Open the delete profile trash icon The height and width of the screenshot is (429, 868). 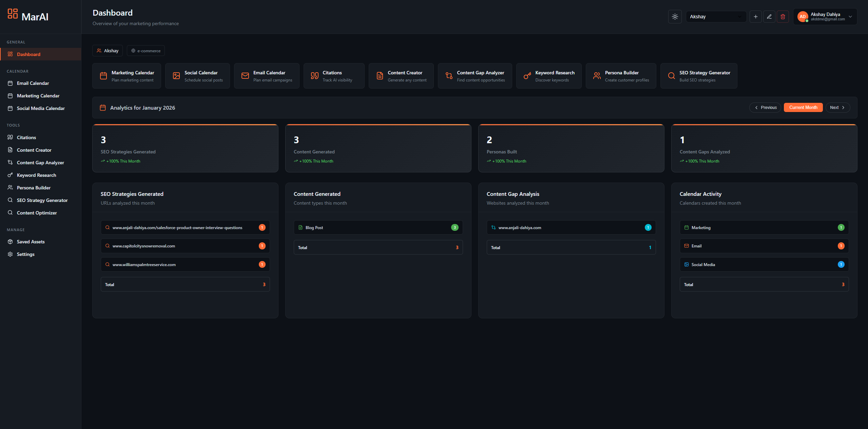(783, 16)
